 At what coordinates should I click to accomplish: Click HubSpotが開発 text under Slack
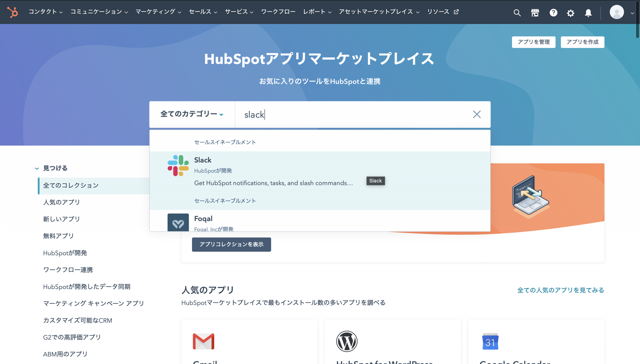[213, 171]
